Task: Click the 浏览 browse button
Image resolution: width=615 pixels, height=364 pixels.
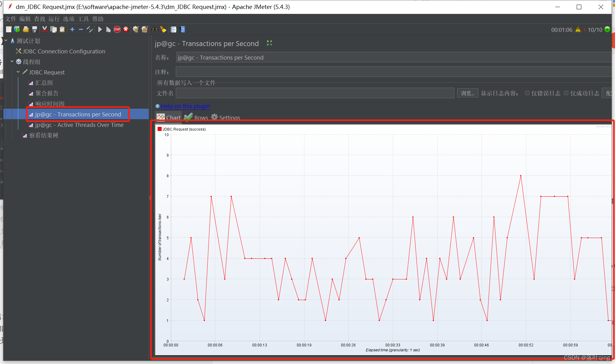Action: pyautogui.click(x=467, y=93)
